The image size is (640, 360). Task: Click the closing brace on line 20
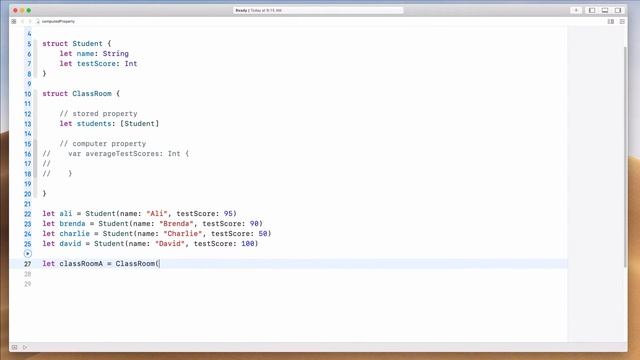tap(44, 193)
